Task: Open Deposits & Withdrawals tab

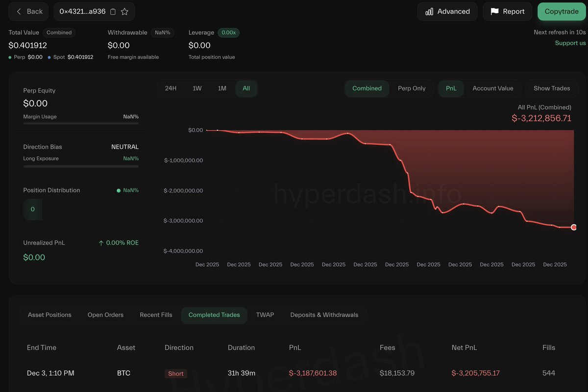Action: click(324, 315)
